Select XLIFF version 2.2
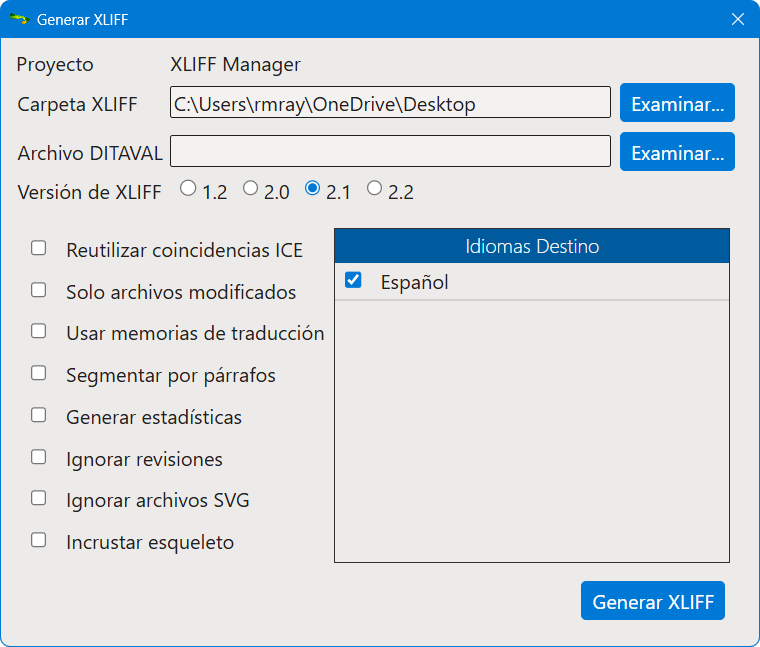The width and height of the screenshot is (760, 647). (374, 188)
